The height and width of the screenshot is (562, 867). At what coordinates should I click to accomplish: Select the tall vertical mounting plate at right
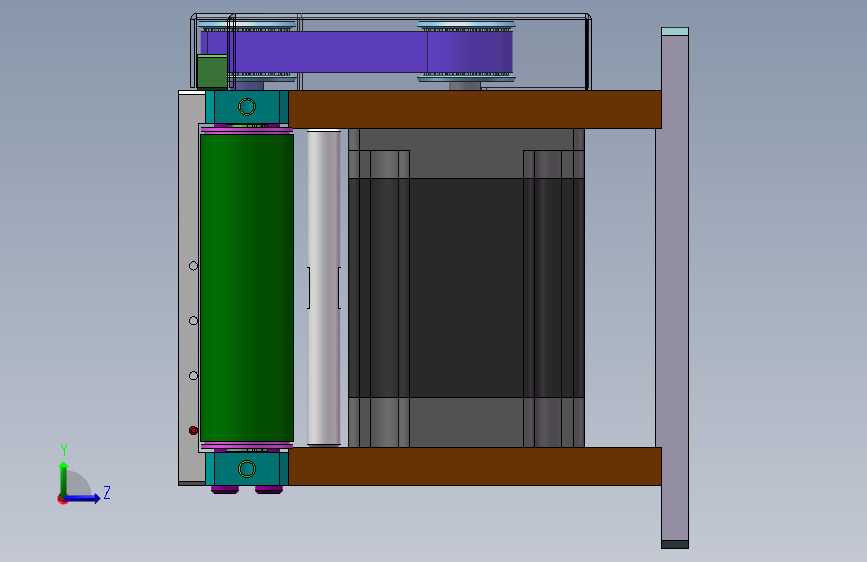[x=675, y=288]
